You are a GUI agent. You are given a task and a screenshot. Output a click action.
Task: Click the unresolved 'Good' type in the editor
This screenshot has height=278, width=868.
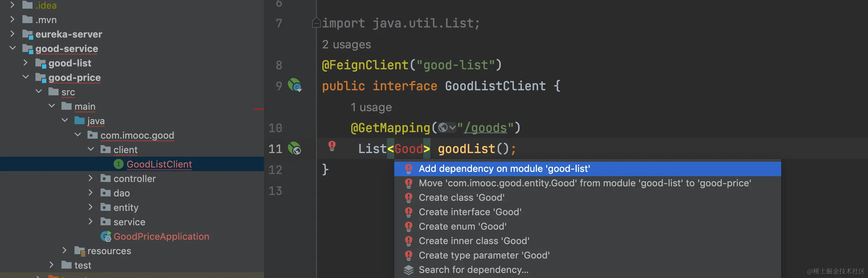click(409, 149)
